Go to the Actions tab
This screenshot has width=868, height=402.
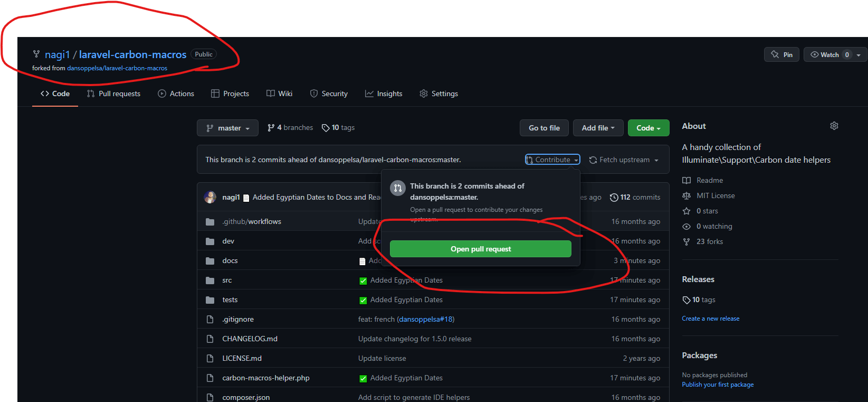(176, 94)
